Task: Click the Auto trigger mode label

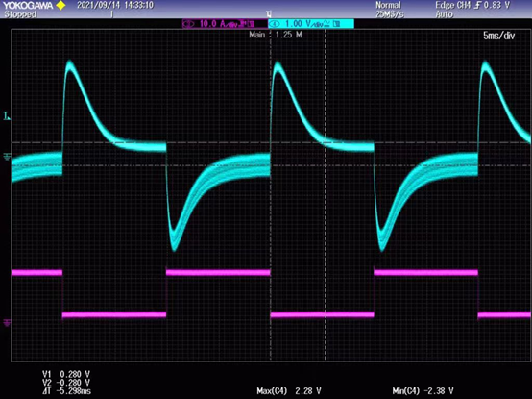Action: [444, 14]
